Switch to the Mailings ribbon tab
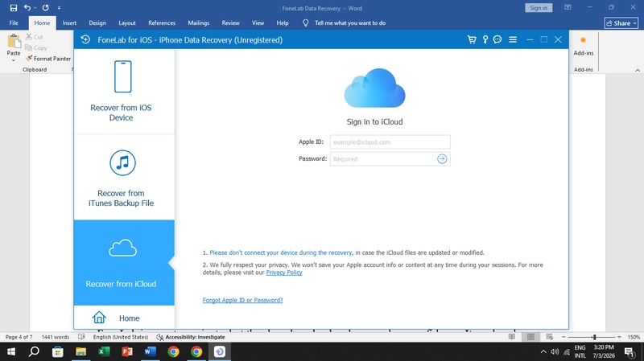This screenshot has width=644, height=361. [x=198, y=23]
